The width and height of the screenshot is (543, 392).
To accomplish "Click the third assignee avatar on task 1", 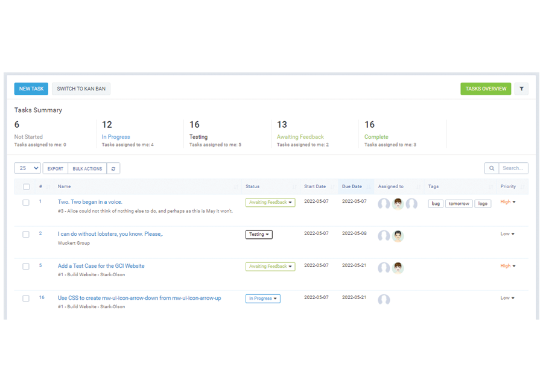I will tap(411, 204).
